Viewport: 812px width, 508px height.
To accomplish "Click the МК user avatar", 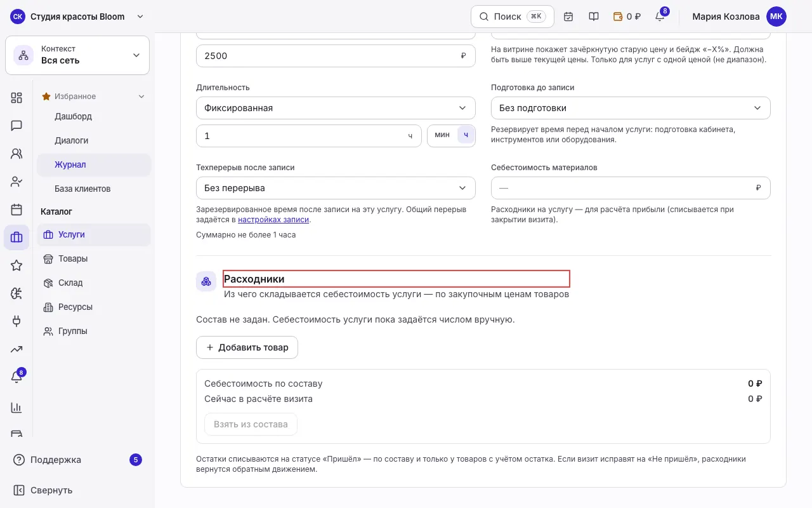I will click(x=776, y=17).
